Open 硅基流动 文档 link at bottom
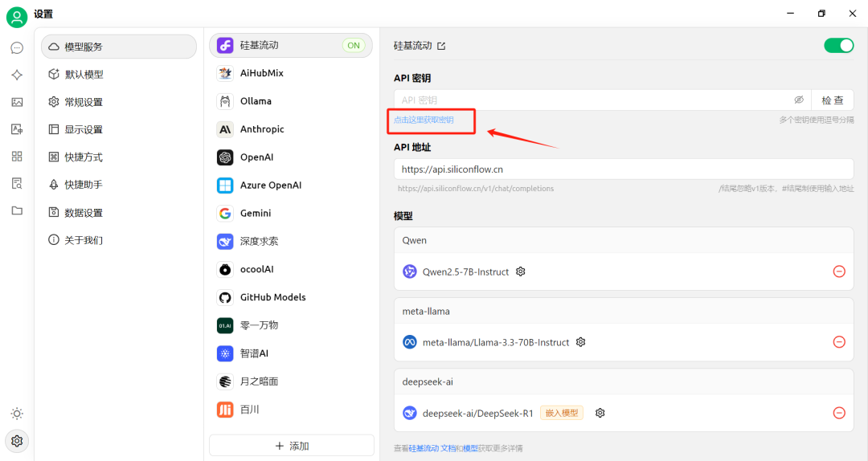 point(432,448)
